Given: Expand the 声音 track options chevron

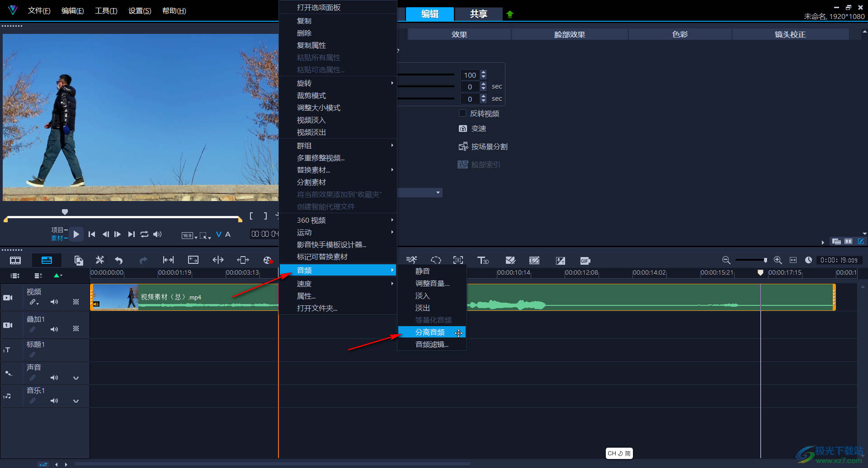Looking at the screenshot, I should tap(76, 378).
